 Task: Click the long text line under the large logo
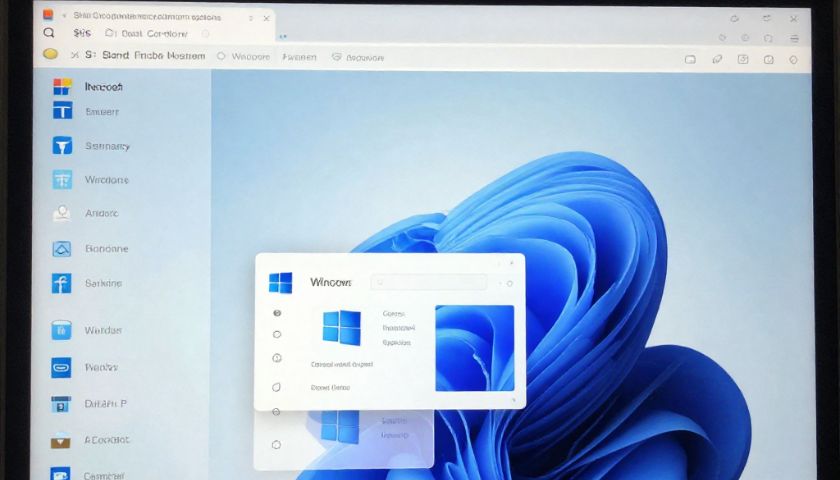(342, 364)
